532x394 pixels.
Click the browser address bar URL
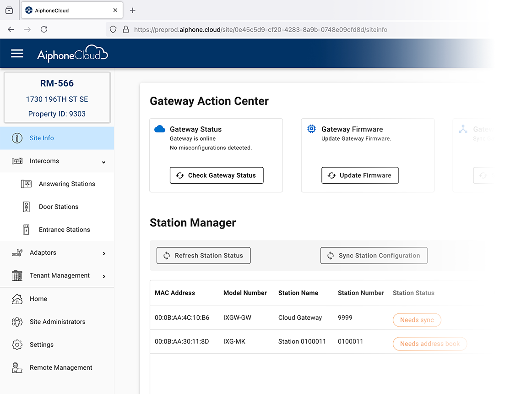[261, 29]
